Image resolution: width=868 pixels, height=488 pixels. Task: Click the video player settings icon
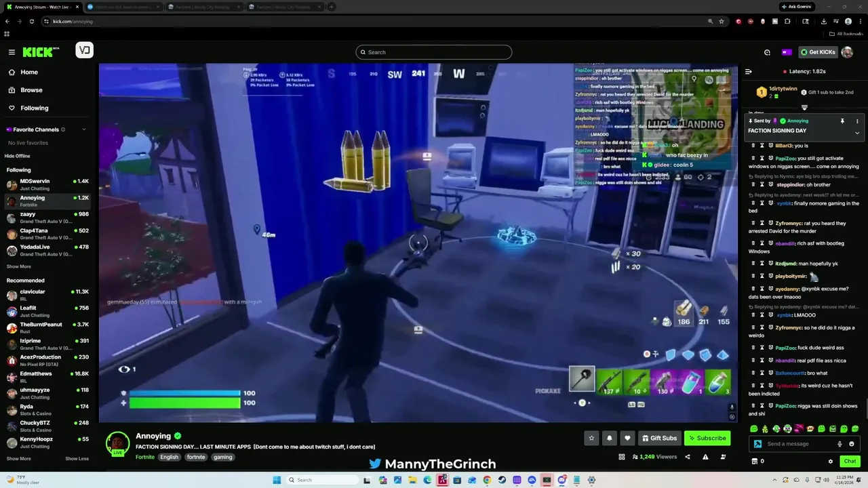click(732, 417)
